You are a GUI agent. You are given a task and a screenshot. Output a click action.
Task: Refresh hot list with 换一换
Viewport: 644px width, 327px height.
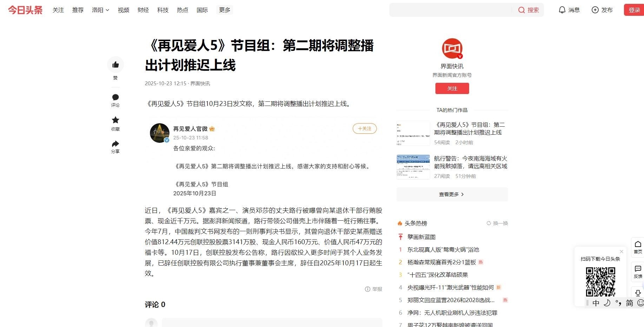(497, 223)
